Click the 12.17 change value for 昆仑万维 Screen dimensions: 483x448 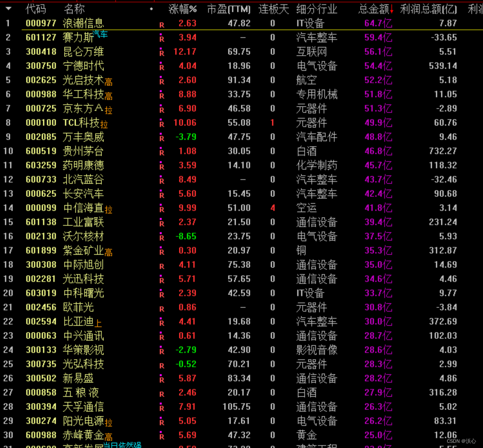point(185,52)
